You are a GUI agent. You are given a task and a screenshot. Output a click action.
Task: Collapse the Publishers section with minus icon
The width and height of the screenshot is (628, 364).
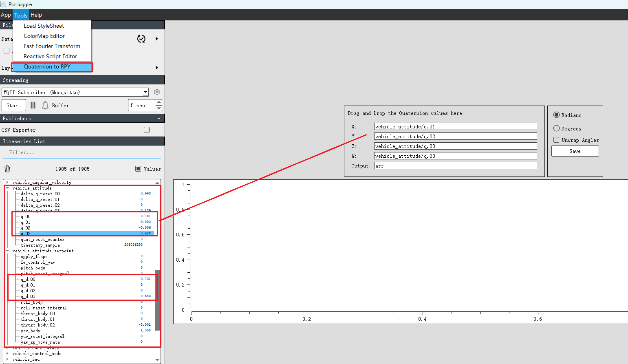click(159, 119)
